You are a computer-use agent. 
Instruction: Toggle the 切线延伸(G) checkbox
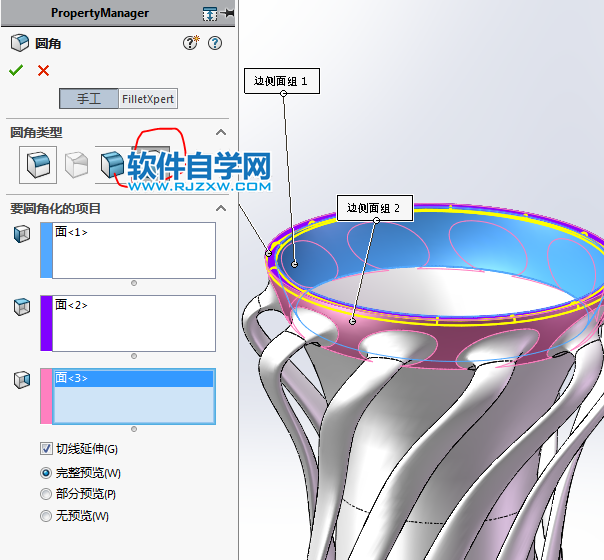pos(46,448)
